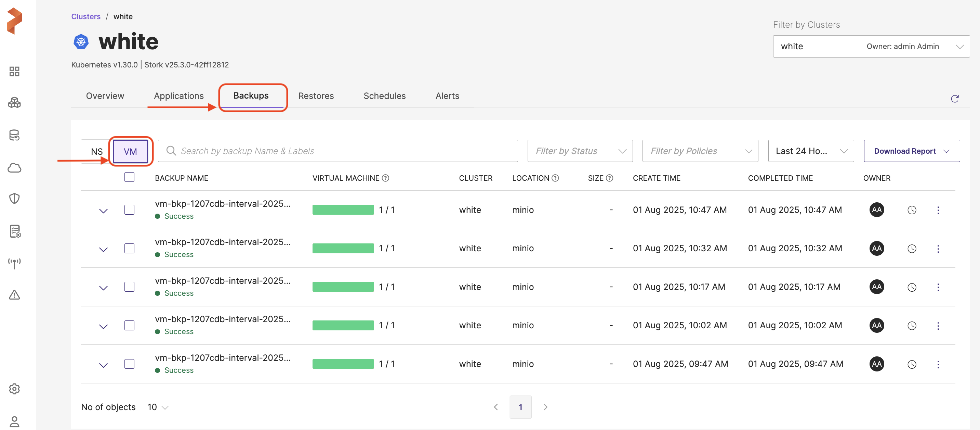Open three-dot menu for 09:47 AM backup
The height and width of the screenshot is (430, 980).
click(938, 365)
